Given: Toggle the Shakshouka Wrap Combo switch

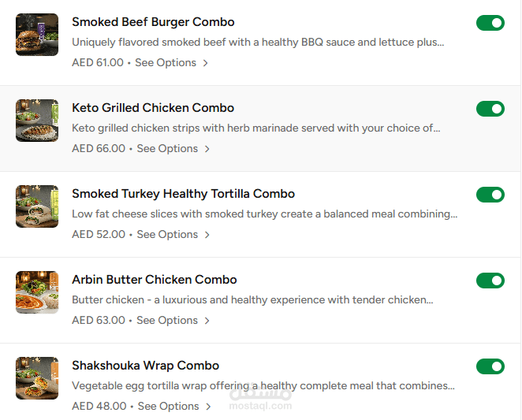Looking at the screenshot, I should [490, 366].
